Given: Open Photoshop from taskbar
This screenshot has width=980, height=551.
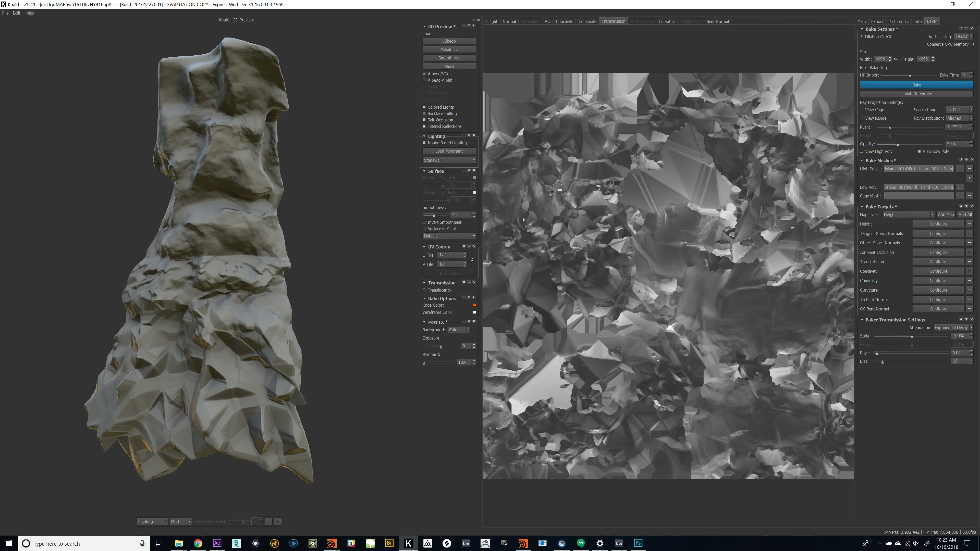Looking at the screenshot, I should [638, 543].
